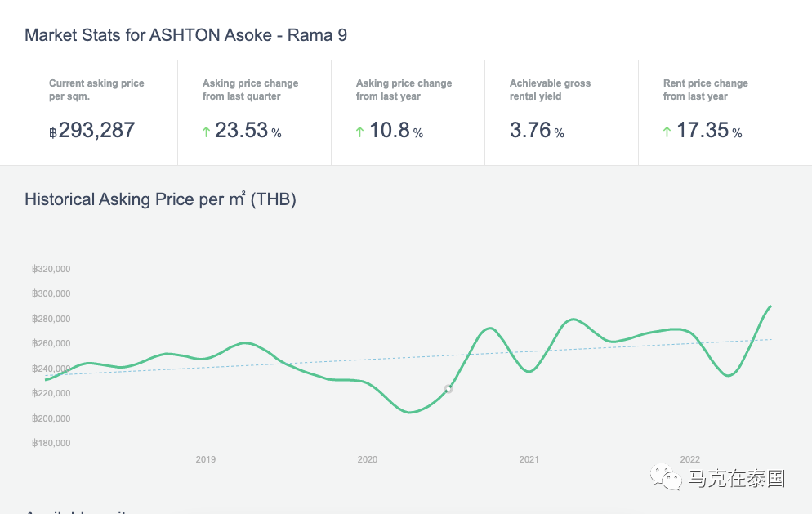This screenshot has height=514, width=812.
Task: Click the 2022 x-axis label
Action: coord(689,459)
